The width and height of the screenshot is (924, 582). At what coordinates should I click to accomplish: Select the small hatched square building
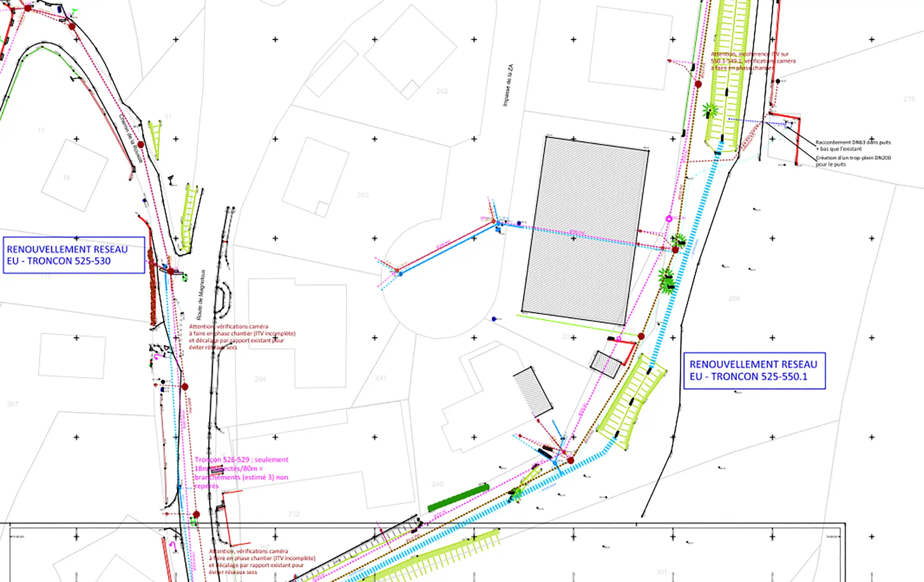point(606,365)
